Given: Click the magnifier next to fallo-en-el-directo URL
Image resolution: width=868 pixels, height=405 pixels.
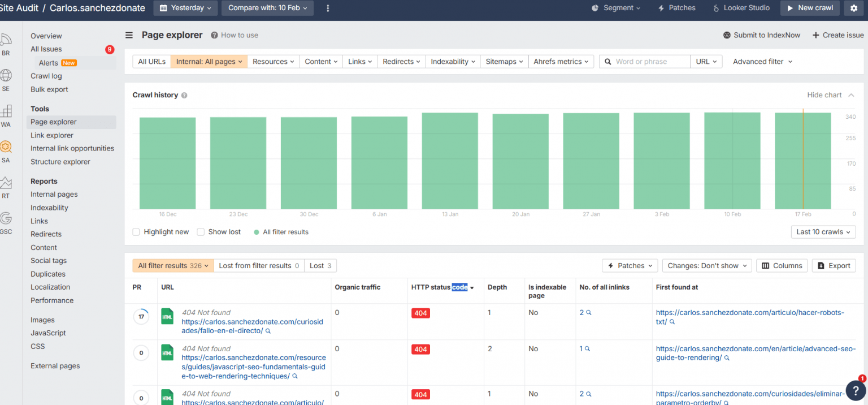Looking at the screenshot, I should [x=268, y=331].
